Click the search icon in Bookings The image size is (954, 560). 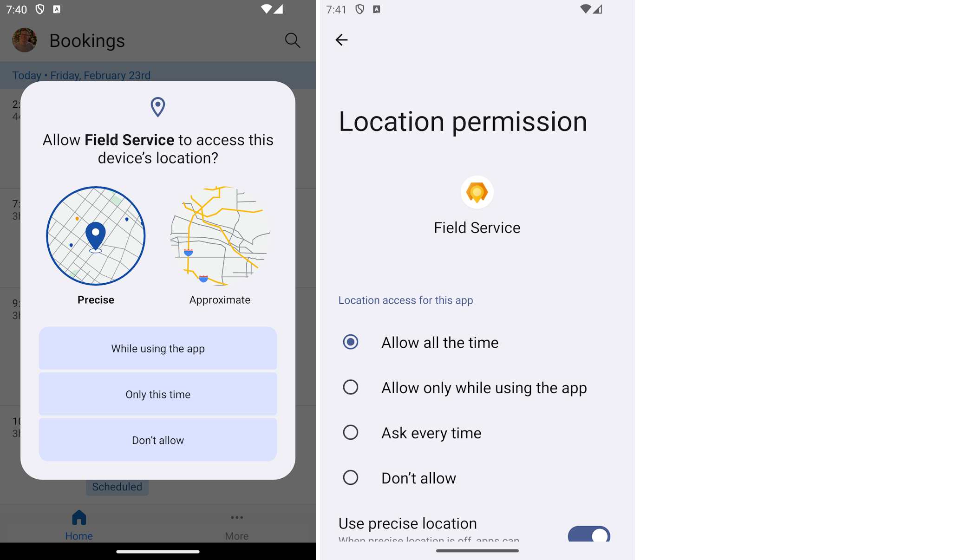tap(292, 40)
